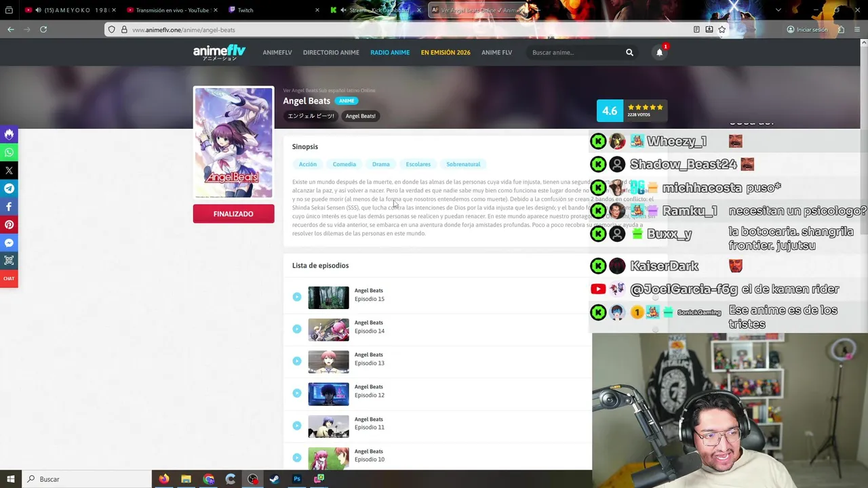Select the Sobrenatural genre tag
868x488 pixels.
(x=463, y=164)
